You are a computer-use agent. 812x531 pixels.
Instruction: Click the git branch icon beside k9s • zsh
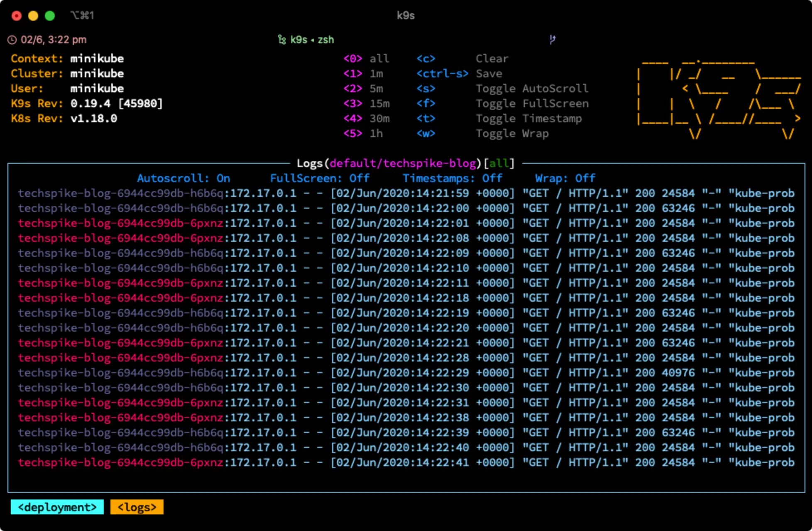coord(282,40)
